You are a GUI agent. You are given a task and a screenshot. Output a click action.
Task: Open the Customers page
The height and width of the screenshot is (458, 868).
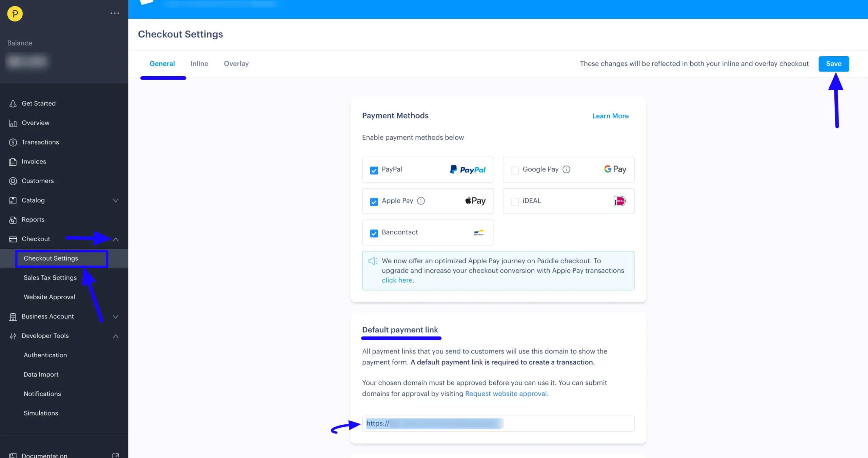(x=38, y=181)
